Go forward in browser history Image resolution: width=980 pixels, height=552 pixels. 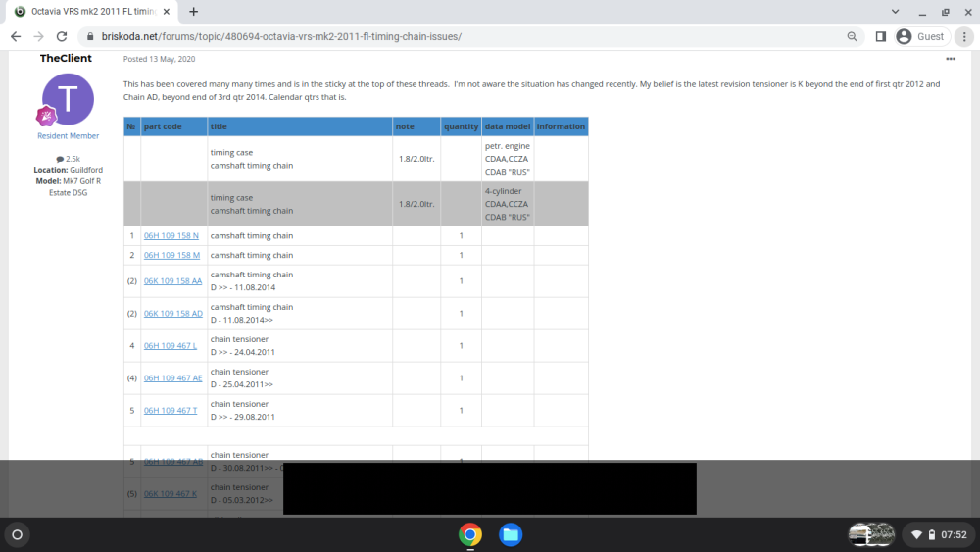click(x=39, y=37)
